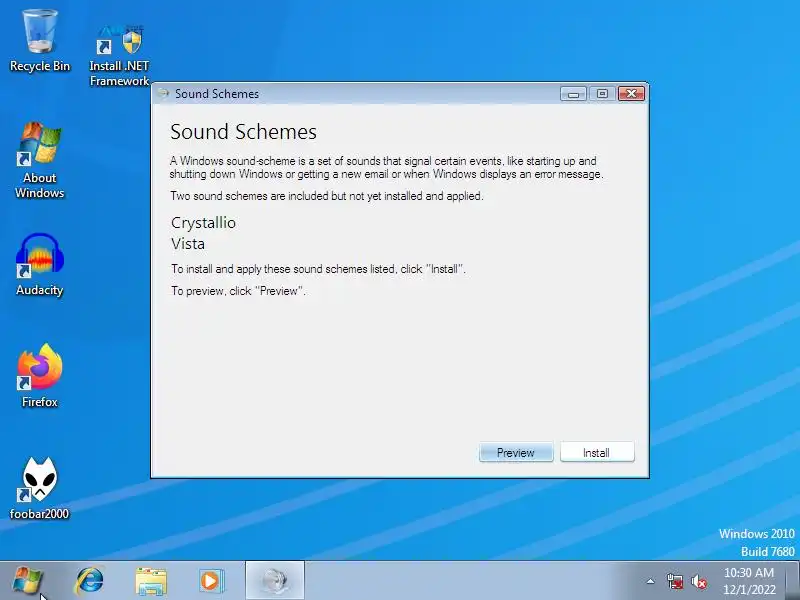Image resolution: width=800 pixels, height=600 pixels.
Task: Click the Show desktop strip
Action: pyautogui.click(x=793, y=581)
